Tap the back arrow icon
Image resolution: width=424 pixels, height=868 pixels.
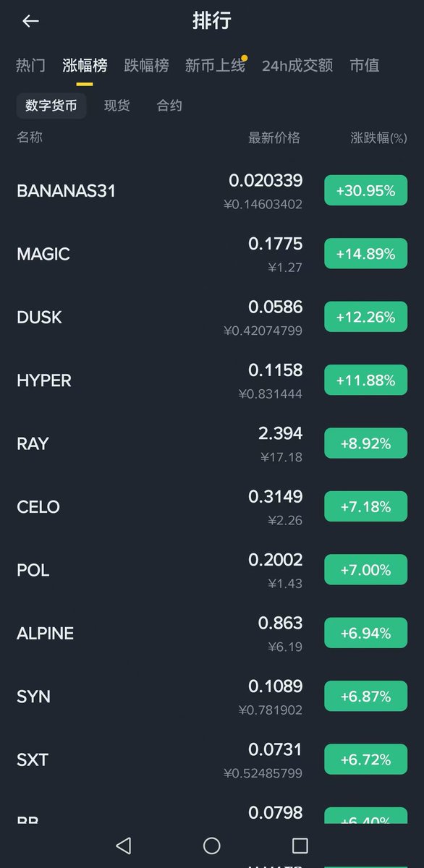(x=30, y=21)
